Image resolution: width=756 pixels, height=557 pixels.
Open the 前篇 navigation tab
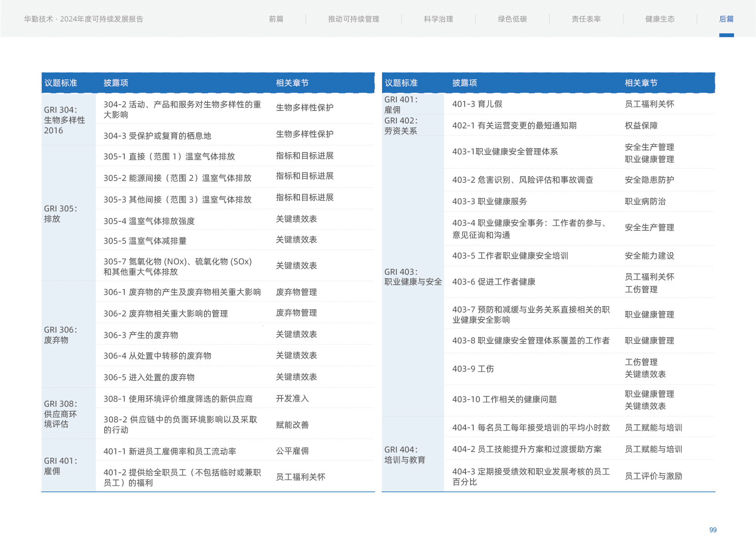click(276, 19)
